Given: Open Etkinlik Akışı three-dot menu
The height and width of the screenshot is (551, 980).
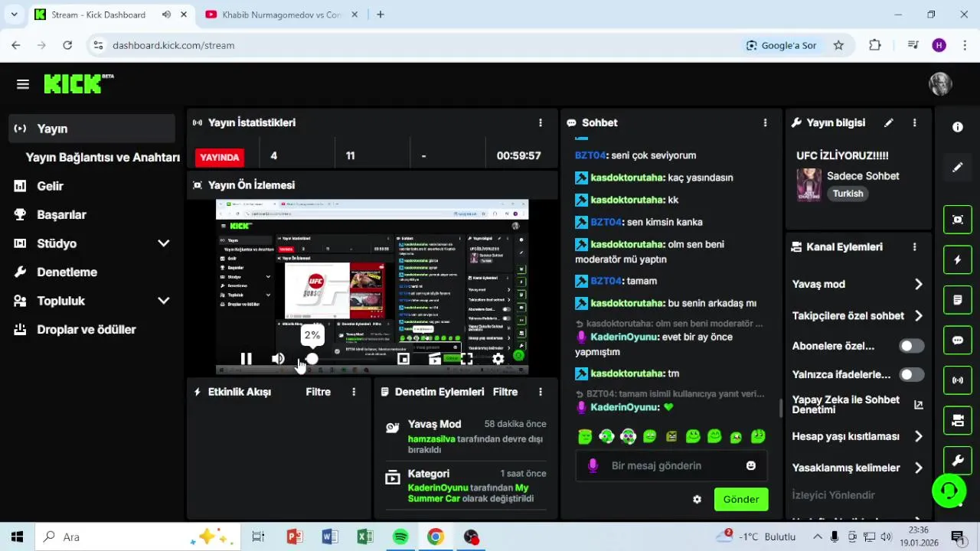Looking at the screenshot, I should click(x=354, y=392).
